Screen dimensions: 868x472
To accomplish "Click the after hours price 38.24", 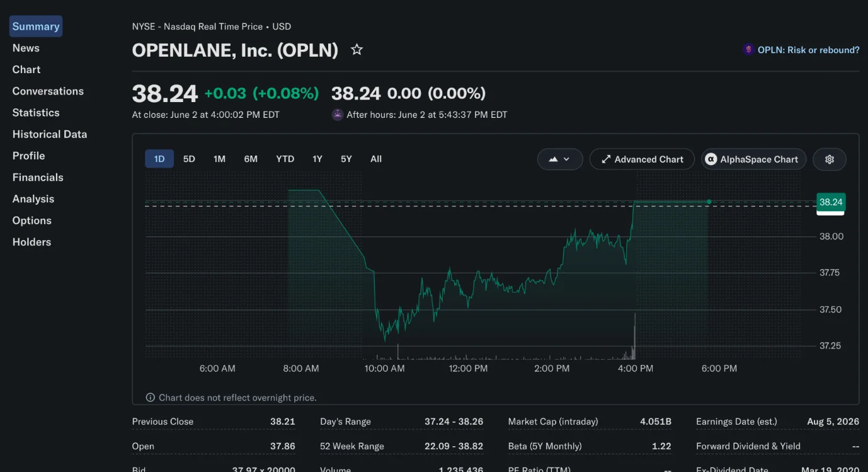I will pos(356,93).
